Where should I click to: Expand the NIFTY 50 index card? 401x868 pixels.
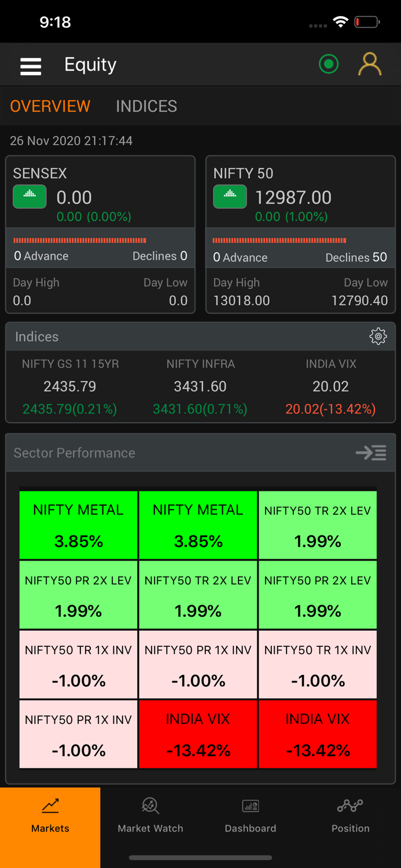point(300,191)
